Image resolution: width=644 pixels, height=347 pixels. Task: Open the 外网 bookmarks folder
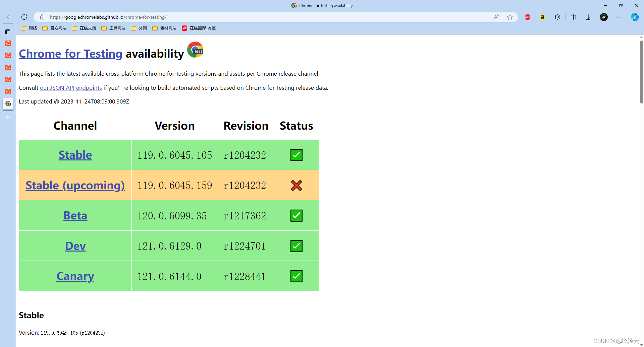(x=139, y=28)
